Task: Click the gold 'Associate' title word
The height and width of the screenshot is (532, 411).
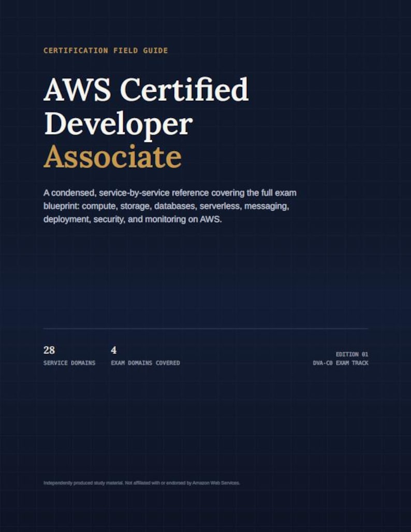Action: pos(112,157)
